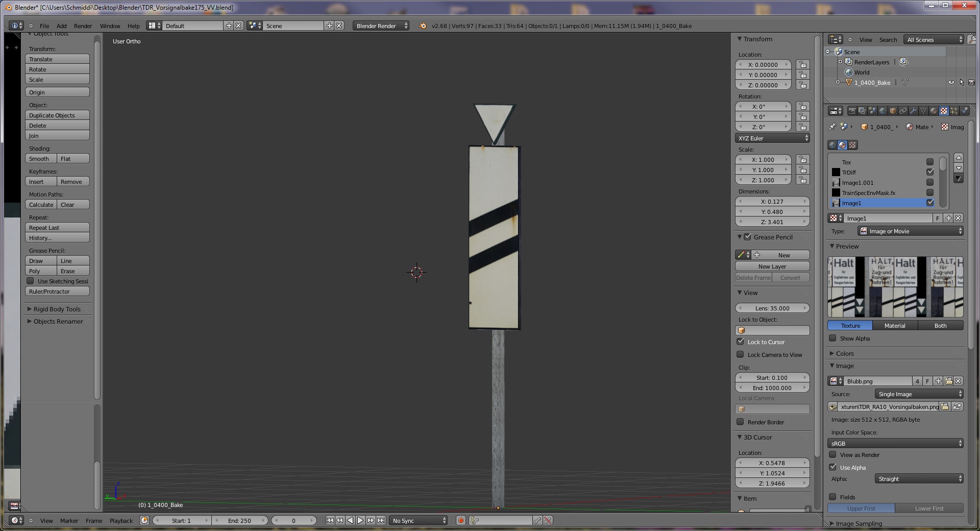
Task: Open the Blender Render engine dropdown
Action: (381, 26)
